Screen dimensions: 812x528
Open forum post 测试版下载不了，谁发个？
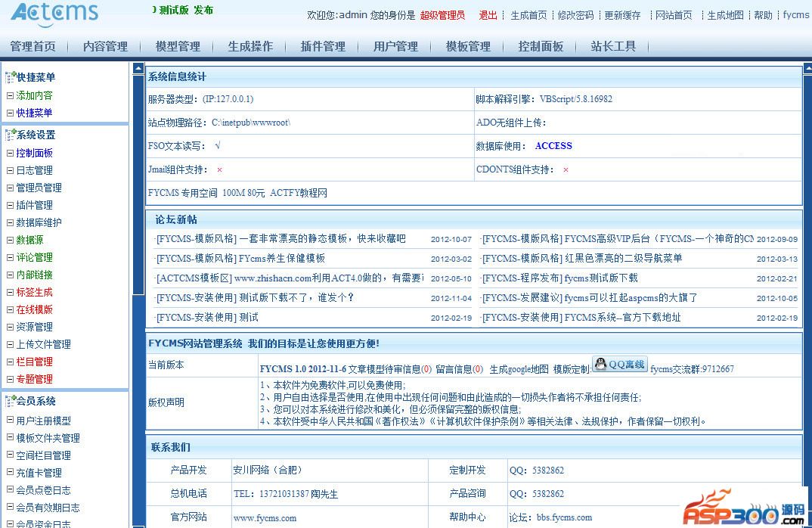tap(296, 297)
